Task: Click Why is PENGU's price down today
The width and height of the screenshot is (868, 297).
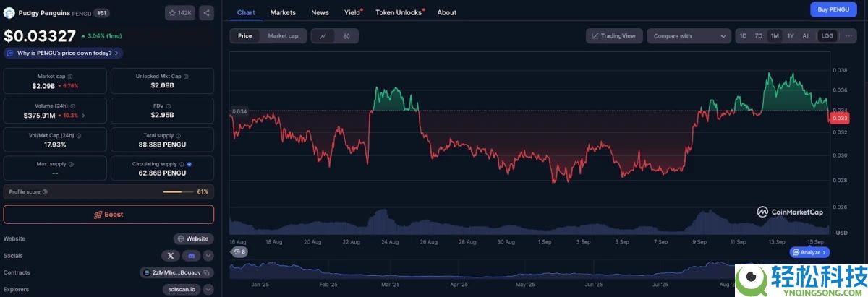Action: [64, 53]
